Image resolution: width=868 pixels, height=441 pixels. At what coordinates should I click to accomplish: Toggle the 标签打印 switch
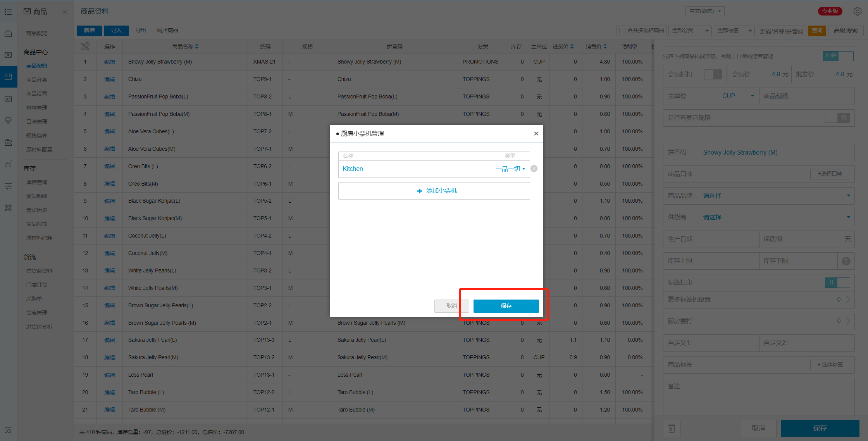coord(837,283)
